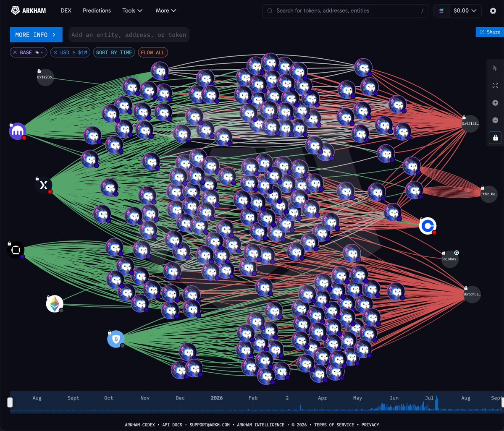Click the Solana network icon
The image size is (504, 431).
pos(441,11)
